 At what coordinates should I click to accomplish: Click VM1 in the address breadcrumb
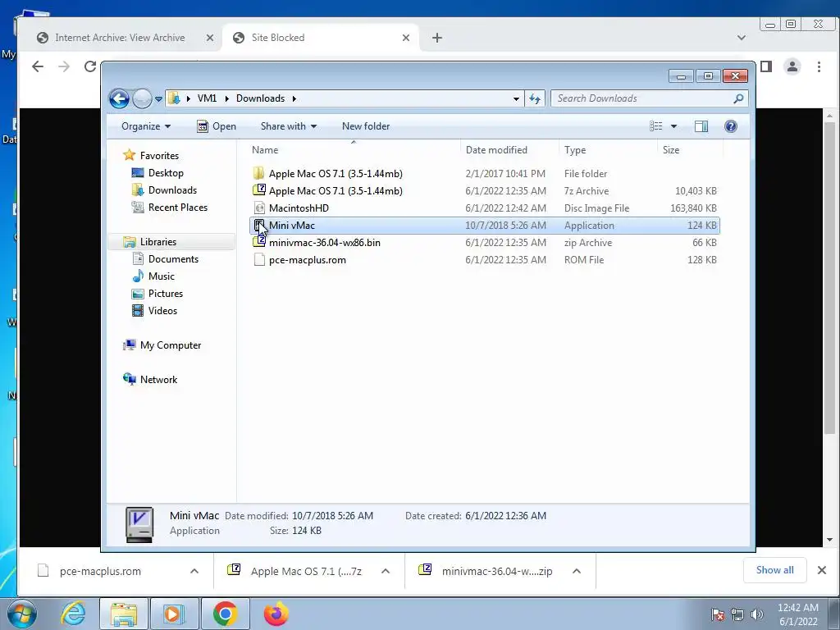pyautogui.click(x=207, y=98)
